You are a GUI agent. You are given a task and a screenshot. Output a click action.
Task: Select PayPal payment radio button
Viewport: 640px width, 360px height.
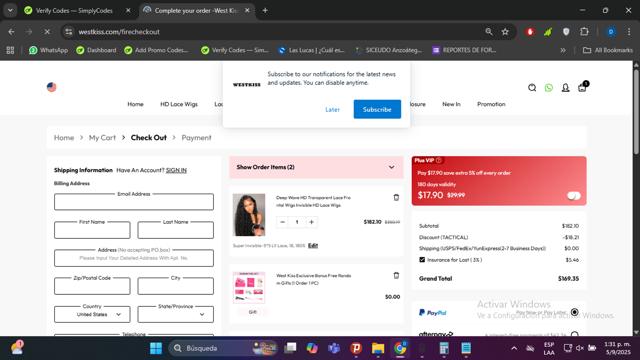pos(575,312)
